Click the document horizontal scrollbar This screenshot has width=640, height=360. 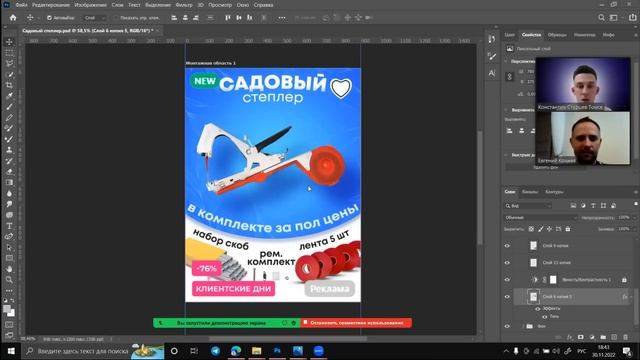pos(288,338)
